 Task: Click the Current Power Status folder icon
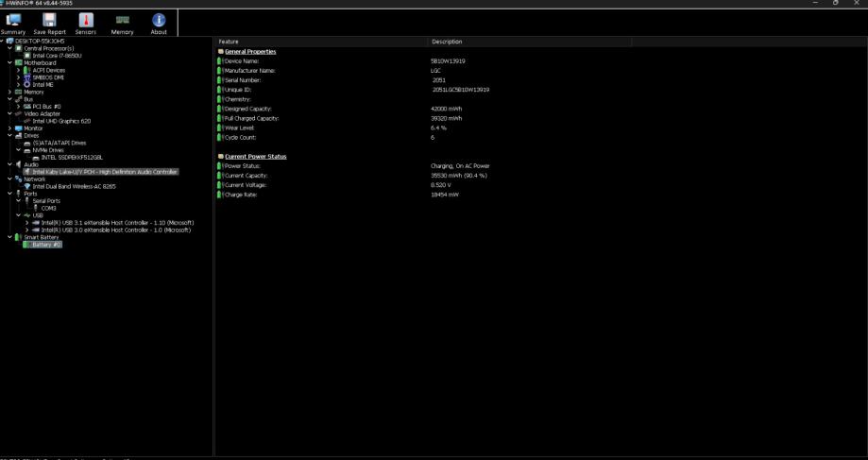click(221, 157)
